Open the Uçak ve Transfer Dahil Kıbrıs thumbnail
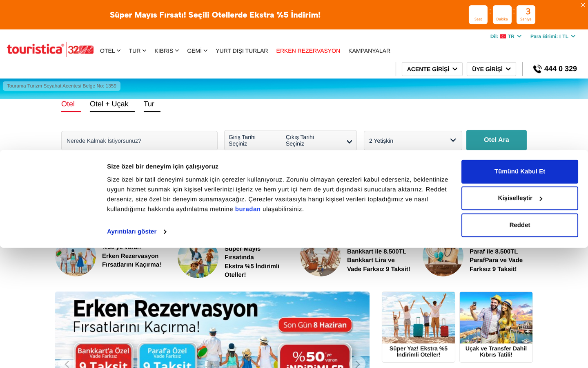 coord(496,327)
